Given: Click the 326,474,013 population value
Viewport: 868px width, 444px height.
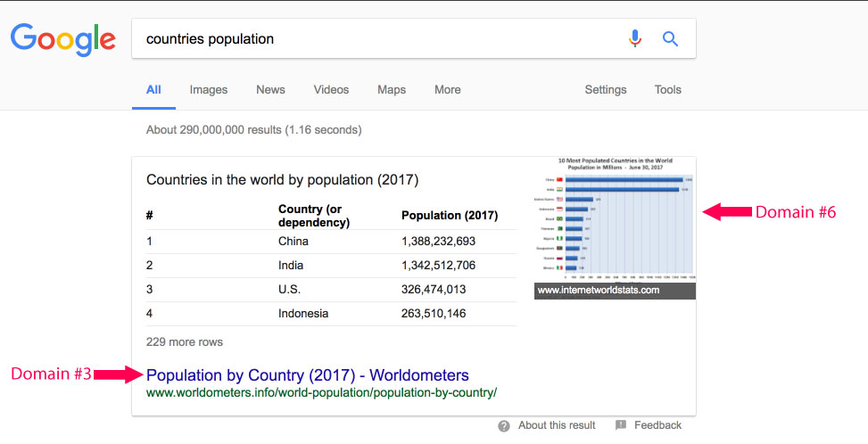Looking at the screenshot, I should [x=434, y=289].
